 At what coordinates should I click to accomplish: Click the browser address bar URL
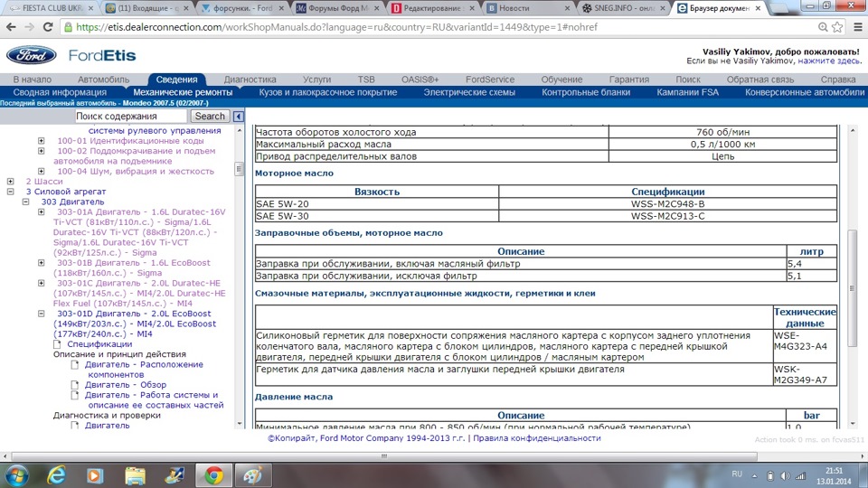336,27
